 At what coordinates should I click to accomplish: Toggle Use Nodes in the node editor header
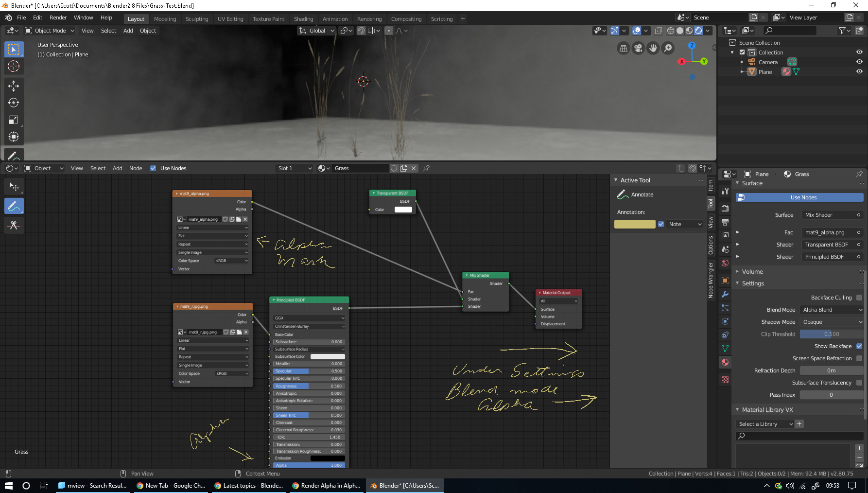click(x=153, y=168)
